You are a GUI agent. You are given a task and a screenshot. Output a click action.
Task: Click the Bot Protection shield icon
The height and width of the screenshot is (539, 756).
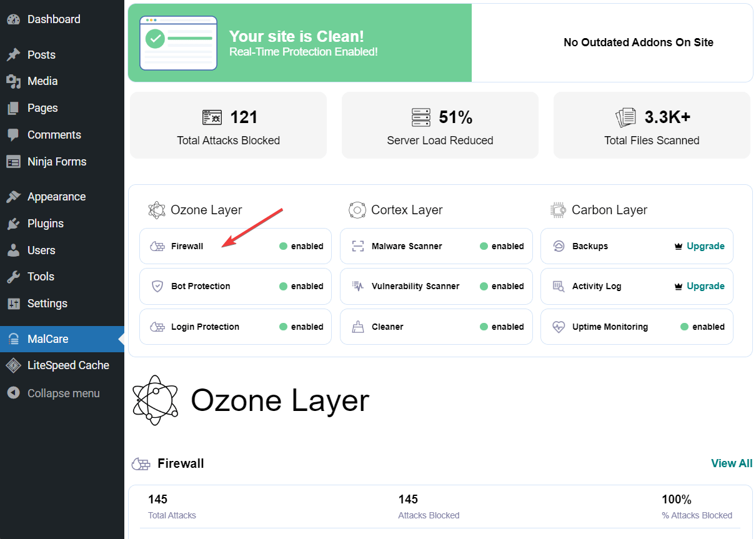point(157,286)
